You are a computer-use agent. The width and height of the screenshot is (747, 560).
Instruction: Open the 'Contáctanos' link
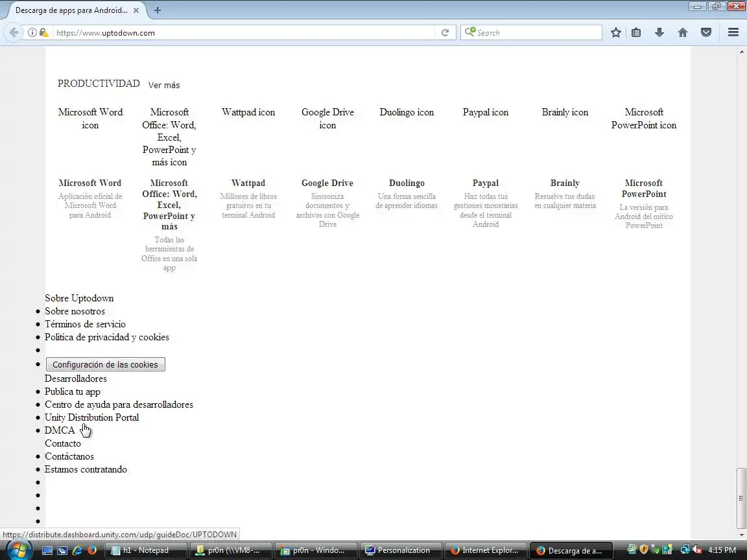69,456
